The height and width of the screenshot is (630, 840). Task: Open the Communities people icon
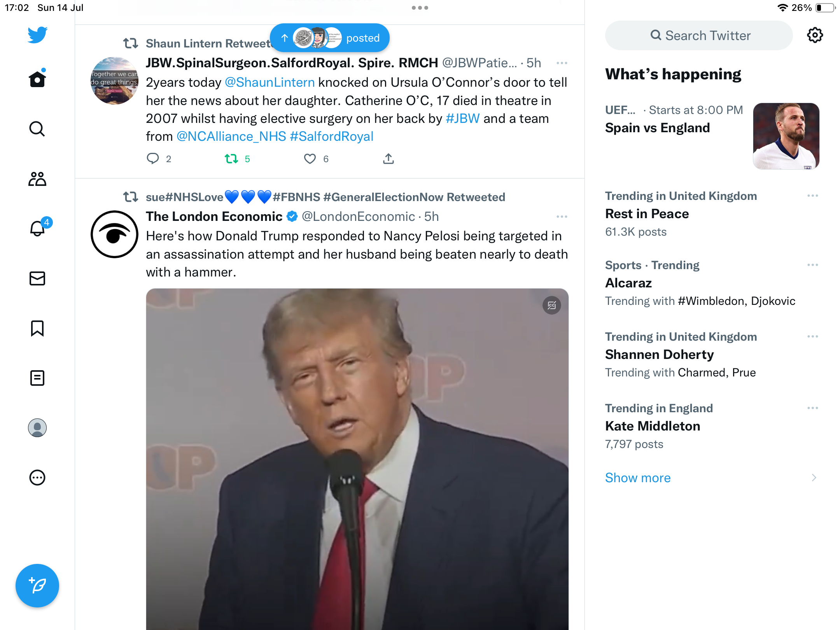37,179
